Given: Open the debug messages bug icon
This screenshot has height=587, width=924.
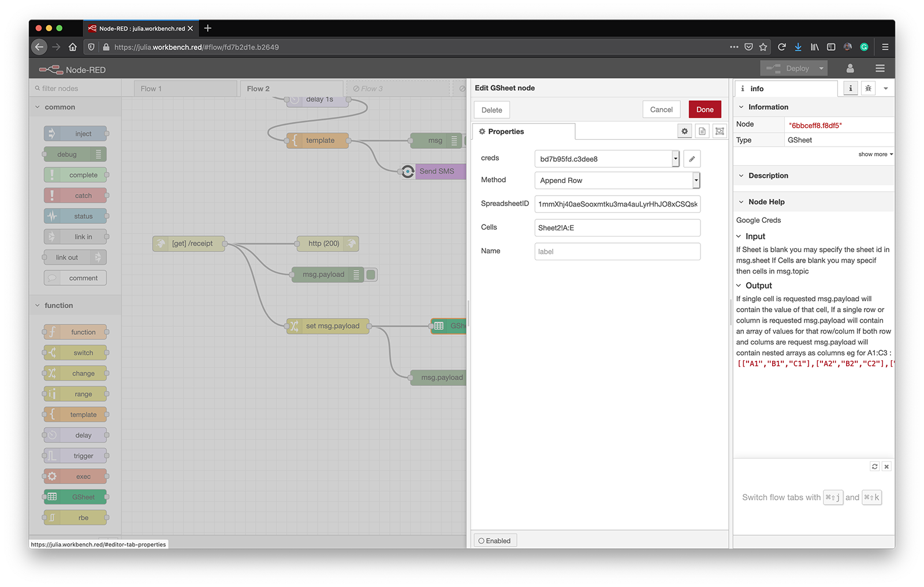Looking at the screenshot, I should (868, 88).
